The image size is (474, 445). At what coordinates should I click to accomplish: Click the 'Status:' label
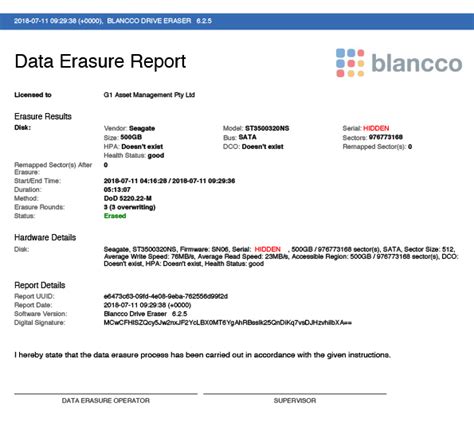coord(25,216)
